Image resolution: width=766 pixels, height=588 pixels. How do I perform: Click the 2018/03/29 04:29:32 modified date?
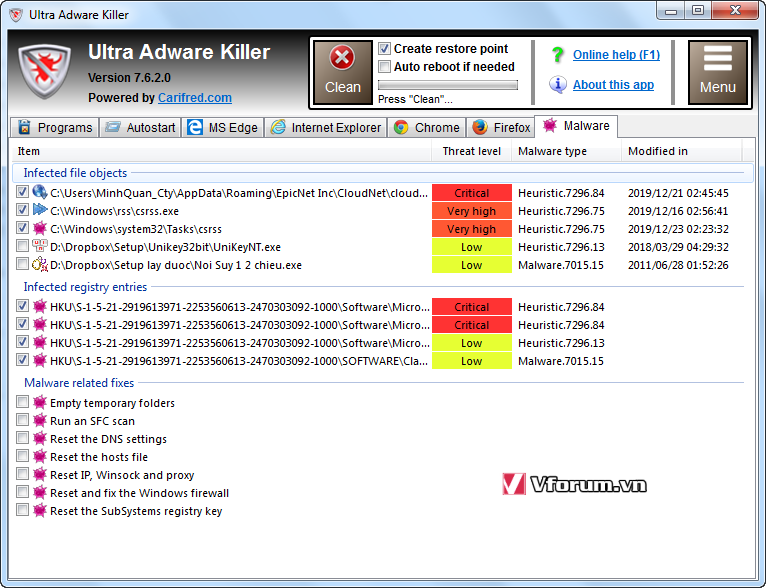point(678,247)
